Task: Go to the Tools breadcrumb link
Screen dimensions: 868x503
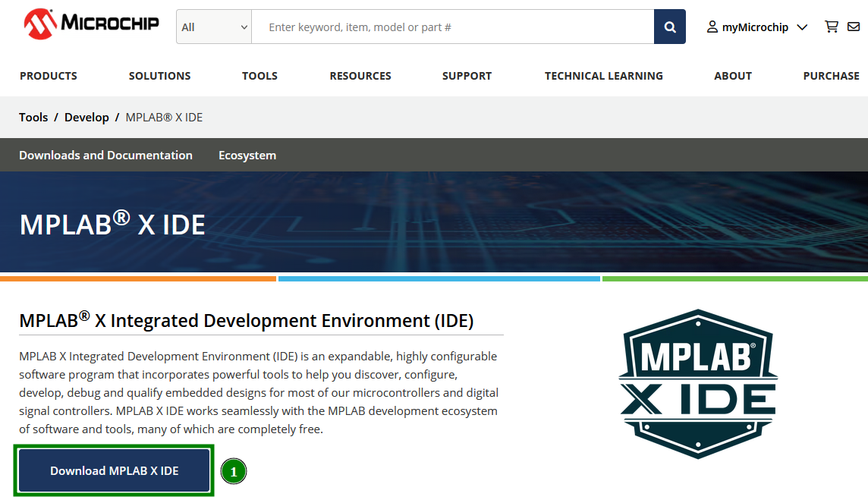Action: coord(33,118)
